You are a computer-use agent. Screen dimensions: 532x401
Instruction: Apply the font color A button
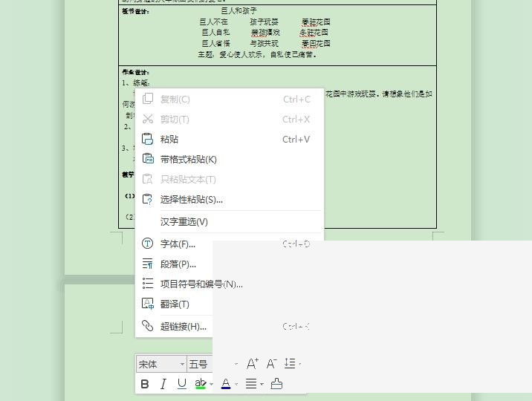tap(226, 384)
